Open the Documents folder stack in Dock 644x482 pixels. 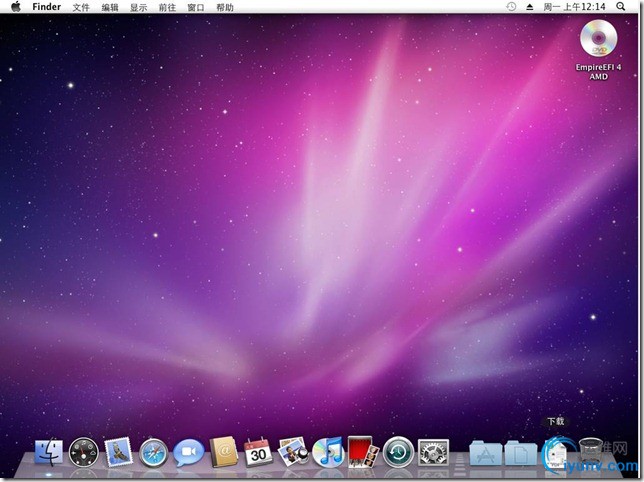click(x=520, y=453)
